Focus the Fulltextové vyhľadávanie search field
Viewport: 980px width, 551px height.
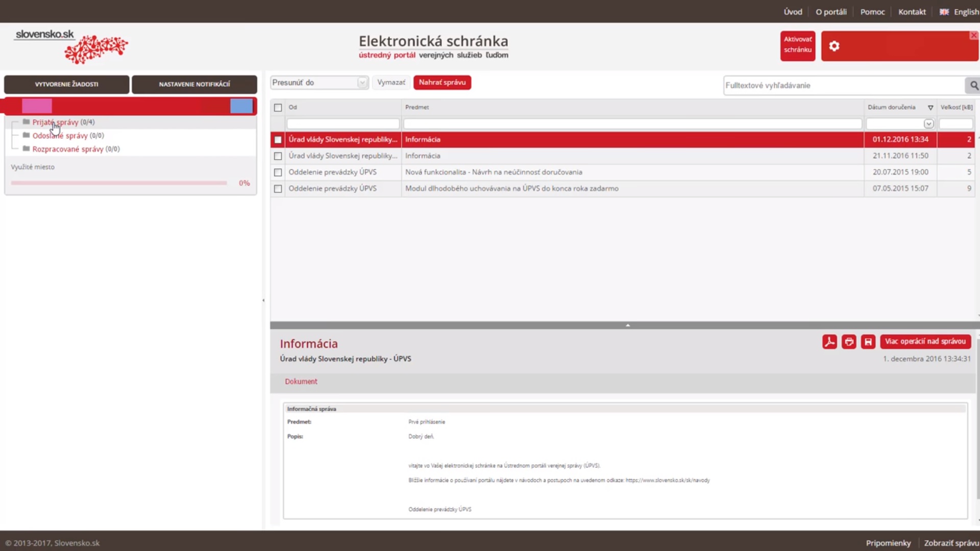coord(844,86)
